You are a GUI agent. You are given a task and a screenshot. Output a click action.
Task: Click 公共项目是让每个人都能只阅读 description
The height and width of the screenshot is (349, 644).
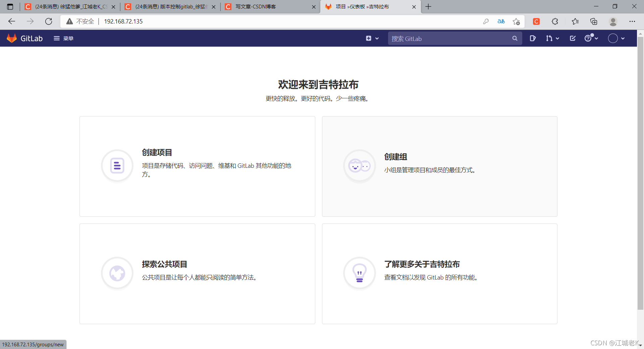tap(200, 278)
